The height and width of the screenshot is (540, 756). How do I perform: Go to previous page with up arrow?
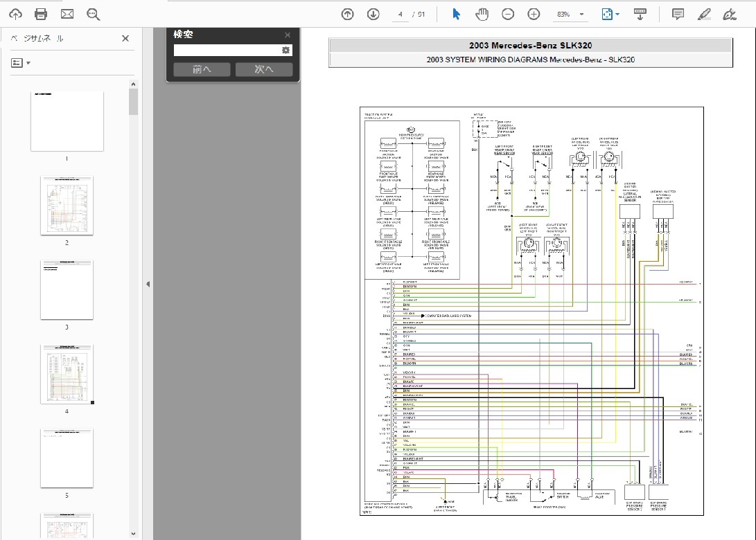tap(348, 14)
